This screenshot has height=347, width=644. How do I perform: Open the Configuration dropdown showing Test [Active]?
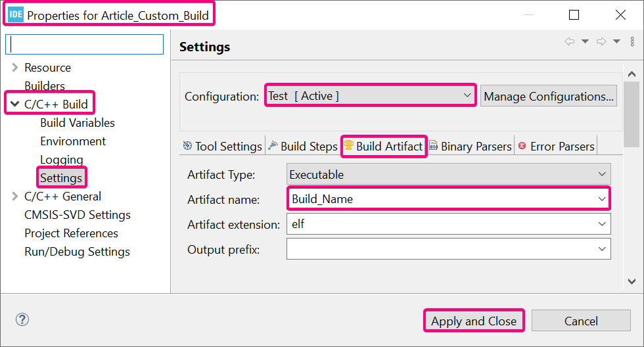pyautogui.click(x=370, y=96)
